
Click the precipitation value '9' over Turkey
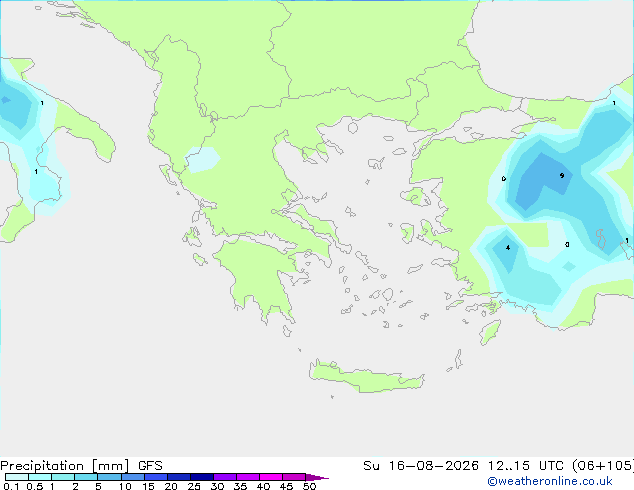(x=562, y=175)
